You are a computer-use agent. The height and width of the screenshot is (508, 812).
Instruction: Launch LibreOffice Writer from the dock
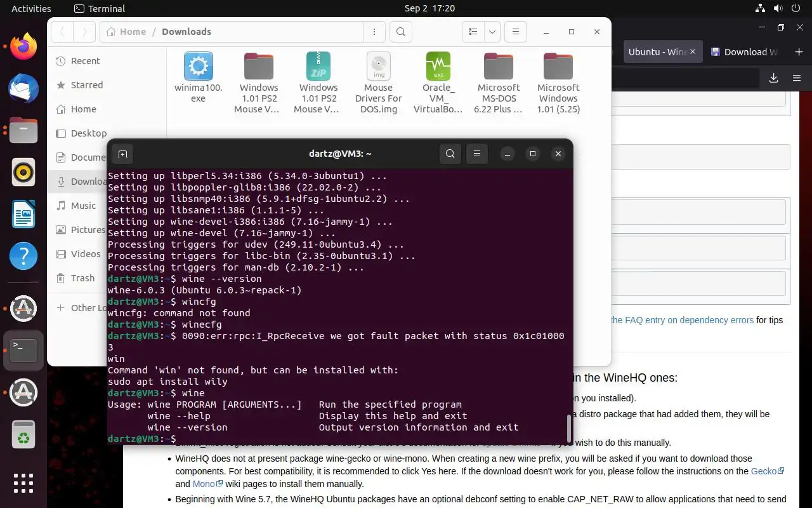click(23, 214)
